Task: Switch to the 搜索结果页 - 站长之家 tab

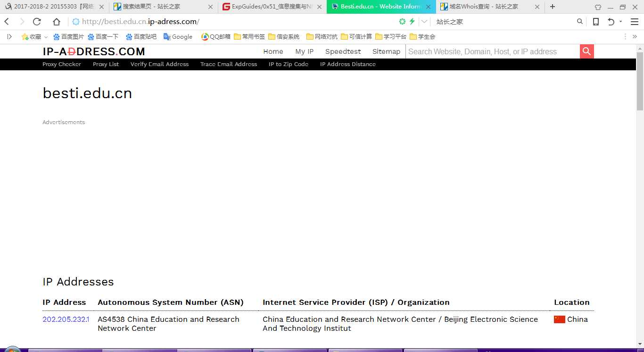Action: [x=163, y=7]
